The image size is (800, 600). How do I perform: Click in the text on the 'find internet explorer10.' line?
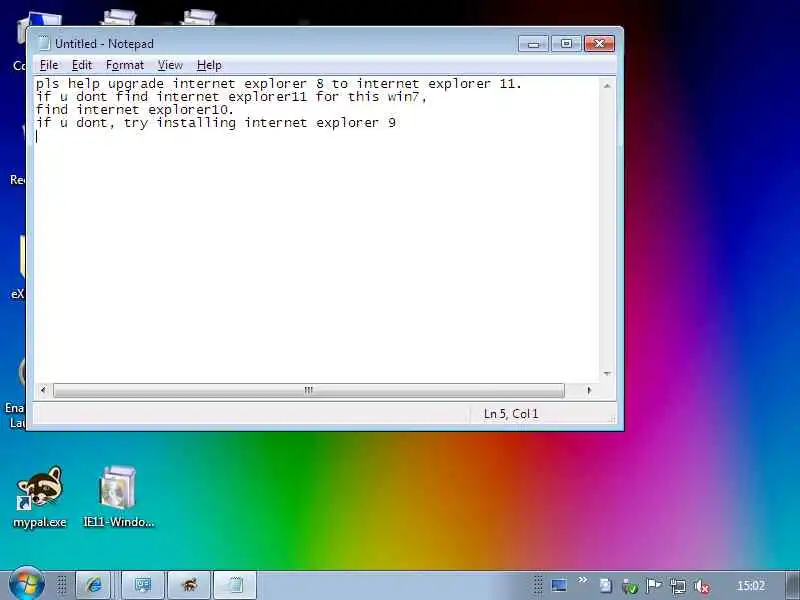coord(135,110)
